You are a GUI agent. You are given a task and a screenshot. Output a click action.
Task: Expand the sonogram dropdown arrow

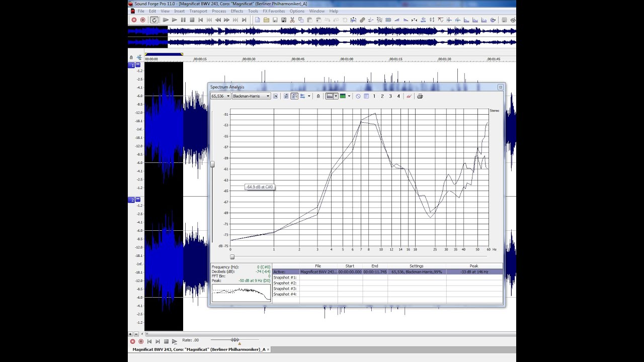(x=349, y=96)
